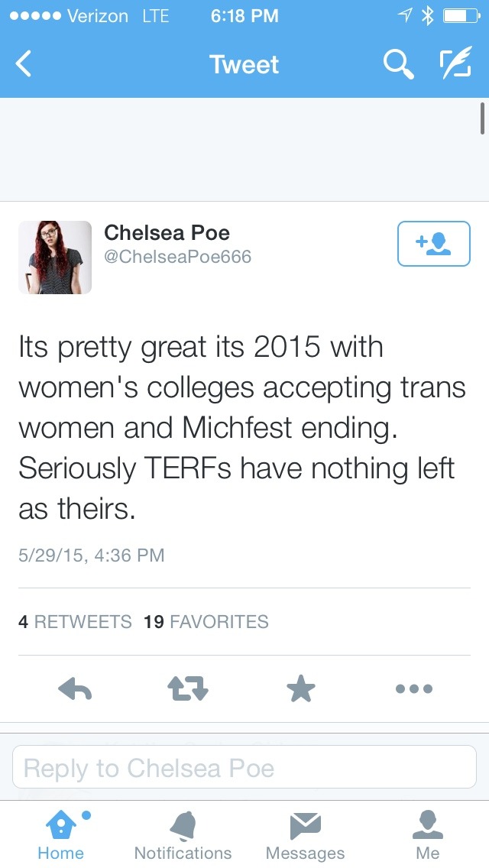
Task: Retweet this tweet
Action: click(187, 689)
